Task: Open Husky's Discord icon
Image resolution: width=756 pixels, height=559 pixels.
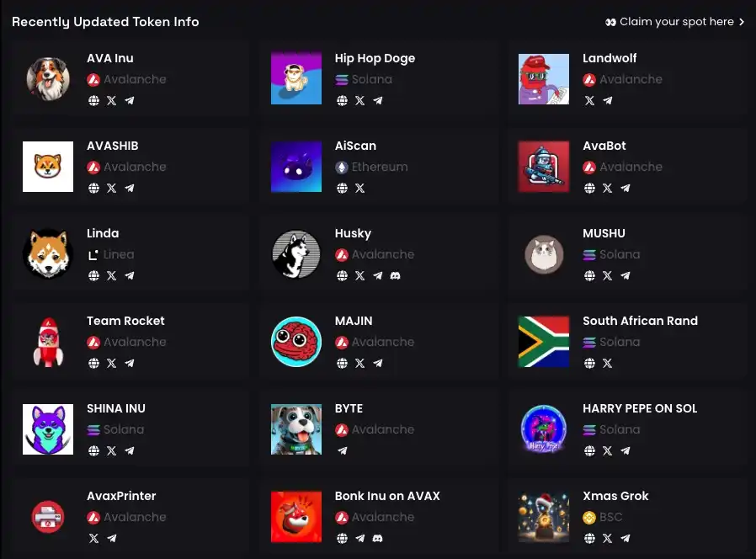Action: point(396,275)
